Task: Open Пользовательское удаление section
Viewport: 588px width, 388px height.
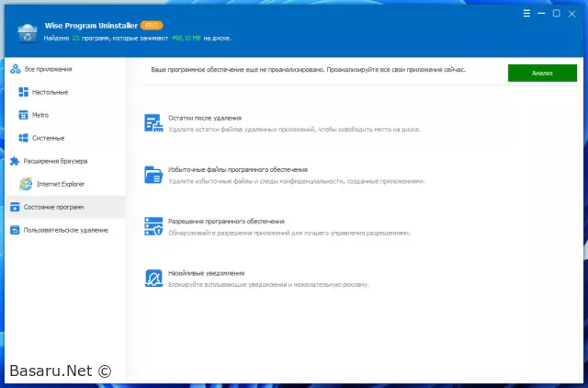Action: (65, 230)
